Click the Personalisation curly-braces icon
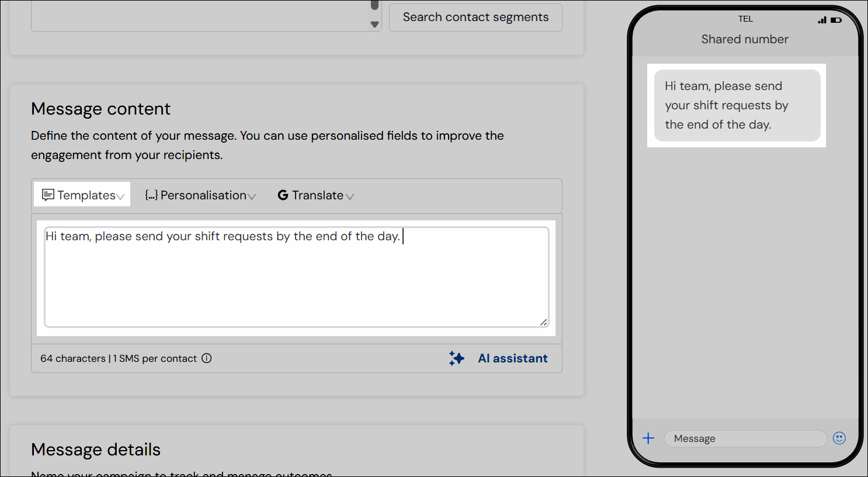Image resolution: width=868 pixels, height=477 pixels. [151, 195]
